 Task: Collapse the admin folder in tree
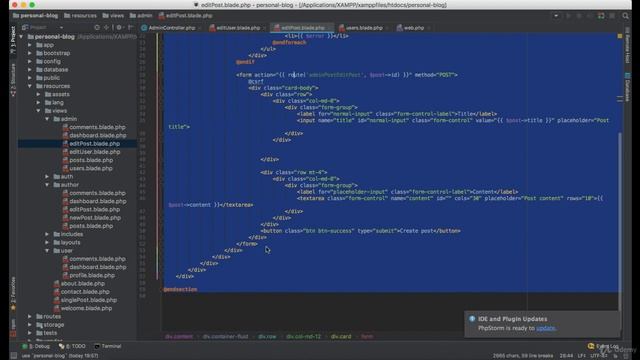[x=47, y=119]
